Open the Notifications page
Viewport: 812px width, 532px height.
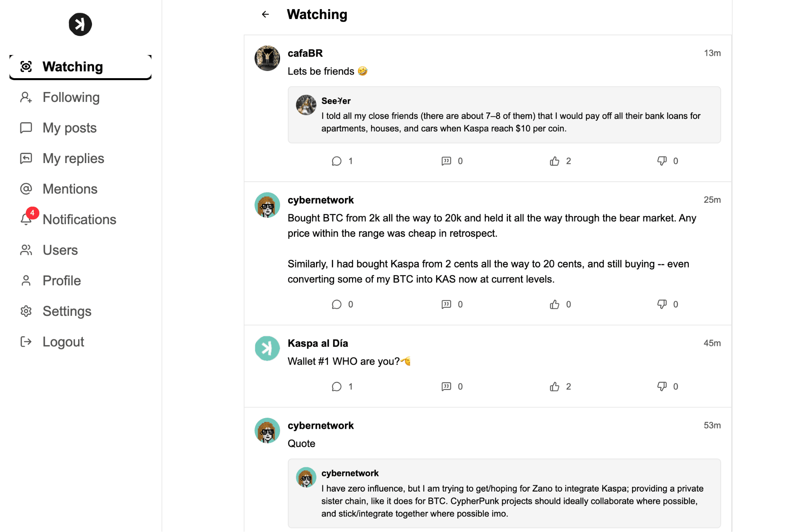pyautogui.click(x=79, y=219)
